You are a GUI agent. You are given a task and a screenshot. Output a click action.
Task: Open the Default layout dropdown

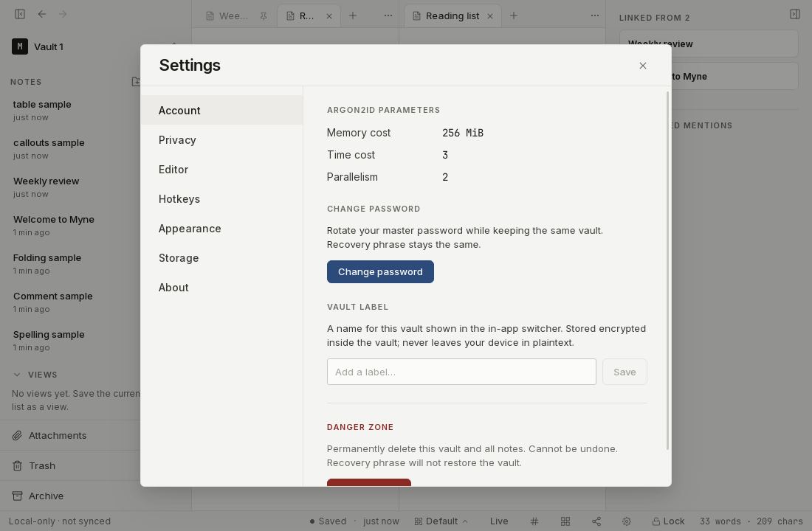click(441, 521)
